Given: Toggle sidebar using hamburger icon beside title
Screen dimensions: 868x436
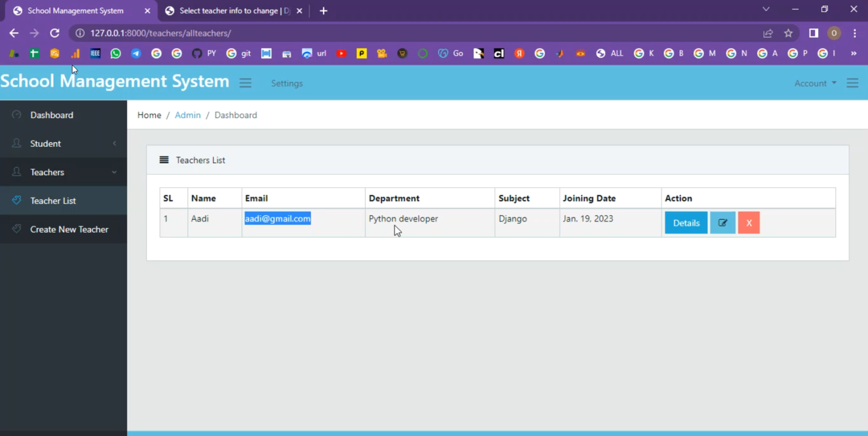Looking at the screenshot, I should click(x=245, y=83).
